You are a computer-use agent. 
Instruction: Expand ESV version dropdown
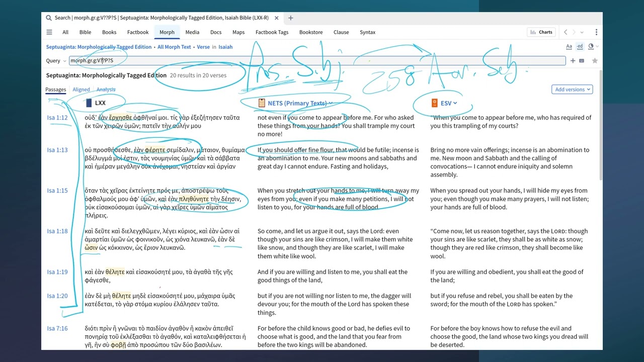(449, 103)
